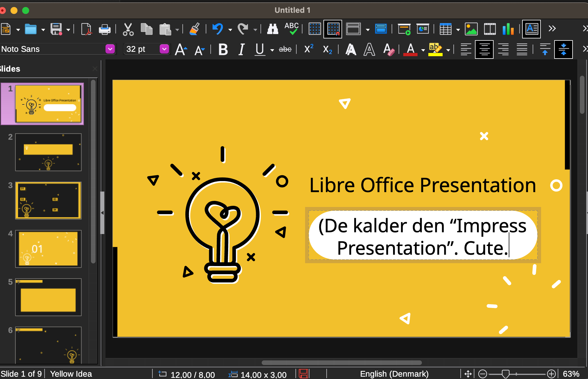
Task: Click English (Denmark) language status
Action: pos(394,374)
